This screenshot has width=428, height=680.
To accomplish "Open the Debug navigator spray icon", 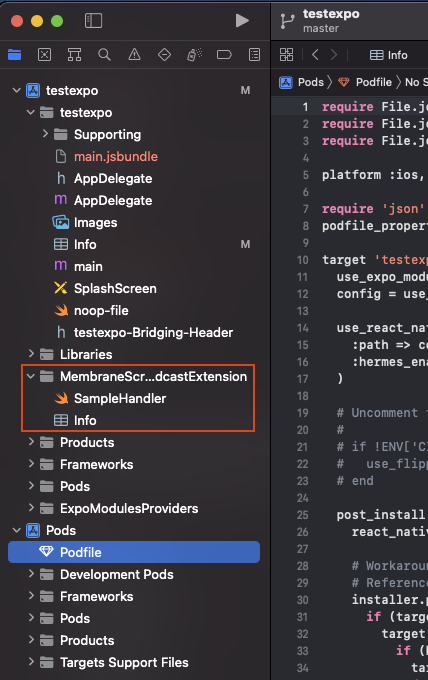I will point(194,55).
